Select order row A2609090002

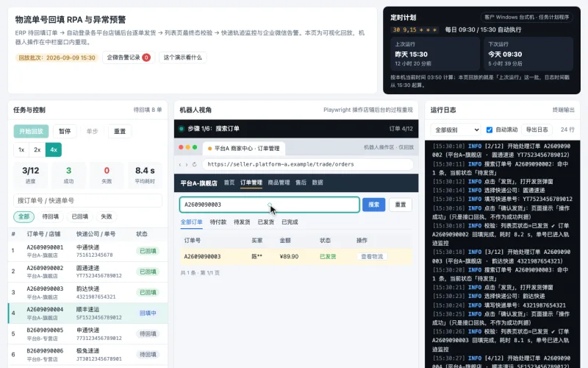click(87, 272)
